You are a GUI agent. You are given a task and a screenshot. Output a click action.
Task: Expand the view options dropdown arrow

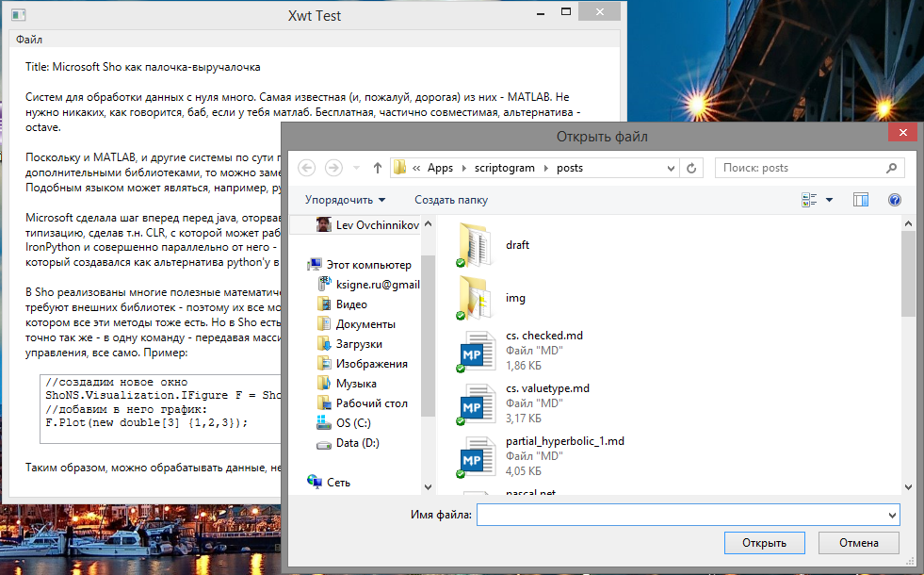tap(828, 199)
